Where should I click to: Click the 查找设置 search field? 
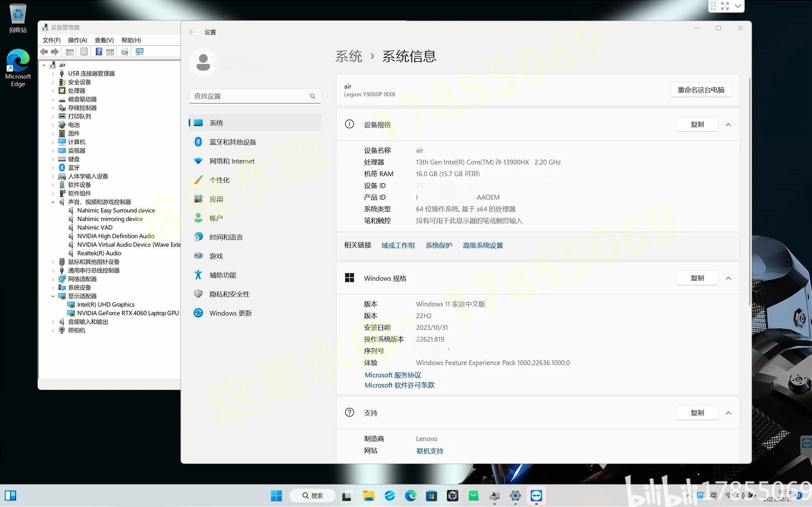(255, 96)
